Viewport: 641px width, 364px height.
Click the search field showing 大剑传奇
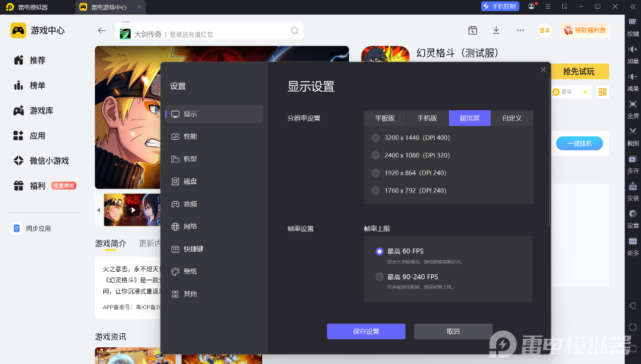[x=209, y=31]
